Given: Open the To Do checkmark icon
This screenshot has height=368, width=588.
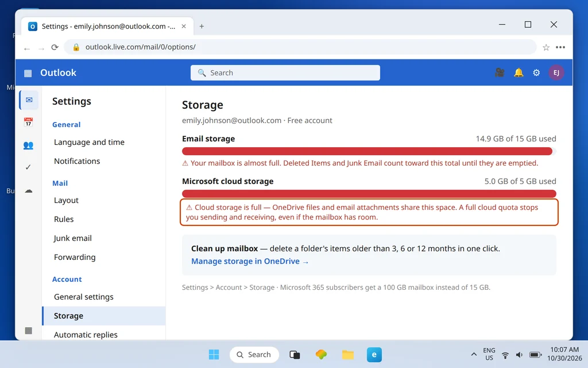Looking at the screenshot, I should tap(28, 167).
